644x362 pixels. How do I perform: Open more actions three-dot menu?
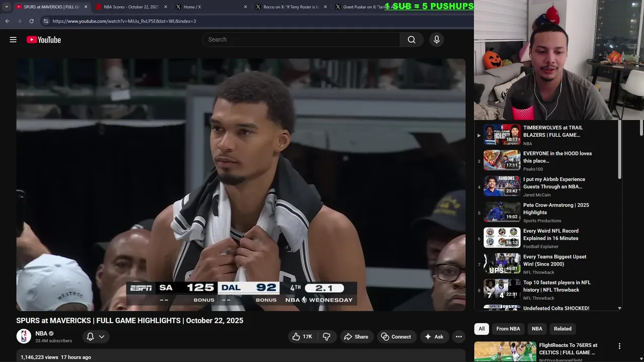[x=459, y=337]
